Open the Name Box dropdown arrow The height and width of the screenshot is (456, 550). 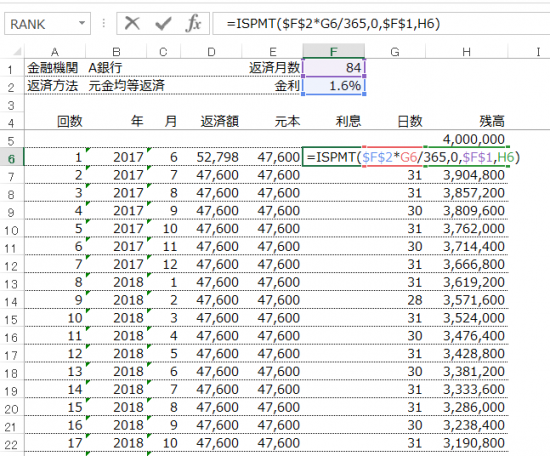click(x=82, y=24)
